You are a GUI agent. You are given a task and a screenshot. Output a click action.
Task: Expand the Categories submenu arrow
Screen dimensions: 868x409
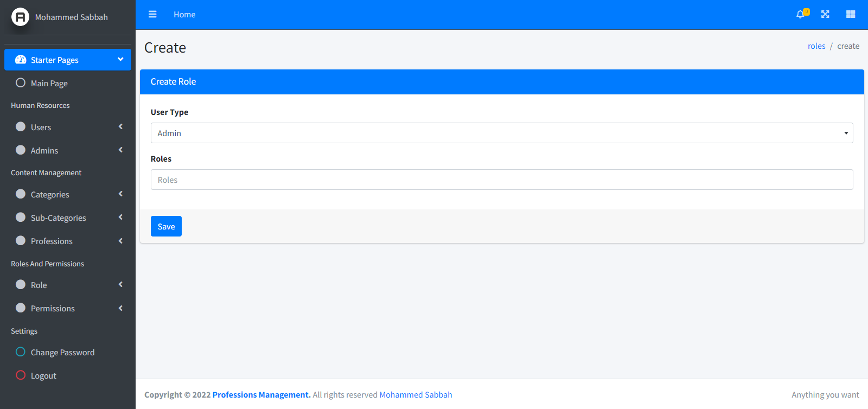pyautogui.click(x=120, y=194)
